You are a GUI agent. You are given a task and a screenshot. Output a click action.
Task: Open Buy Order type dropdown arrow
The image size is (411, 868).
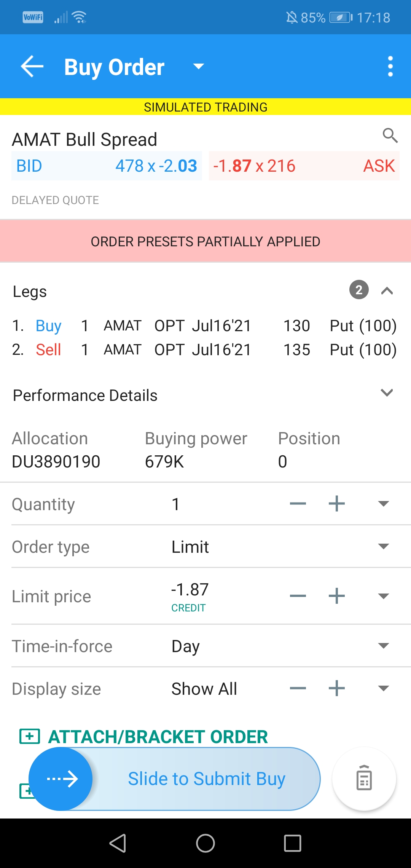click(x=199, y=67)
